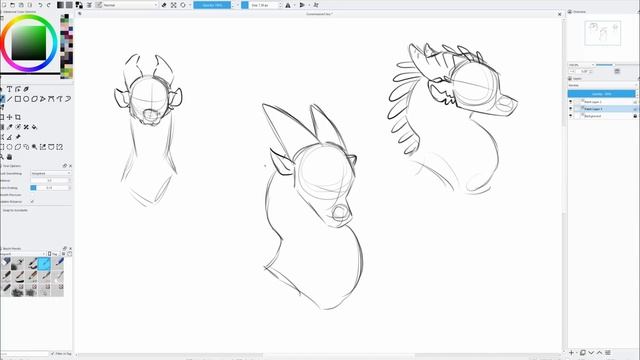Screen dimensions: 640x360
Task: Toggle Preserve Alpha in top toolbar
Action: point(173,5)
